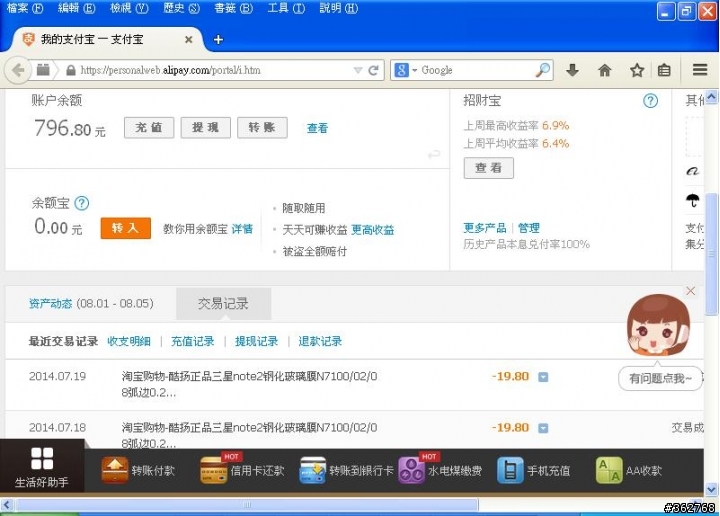Click the 生活好助手 grid icon
This screenshot has width=720, height=516.
pos(42,458)
